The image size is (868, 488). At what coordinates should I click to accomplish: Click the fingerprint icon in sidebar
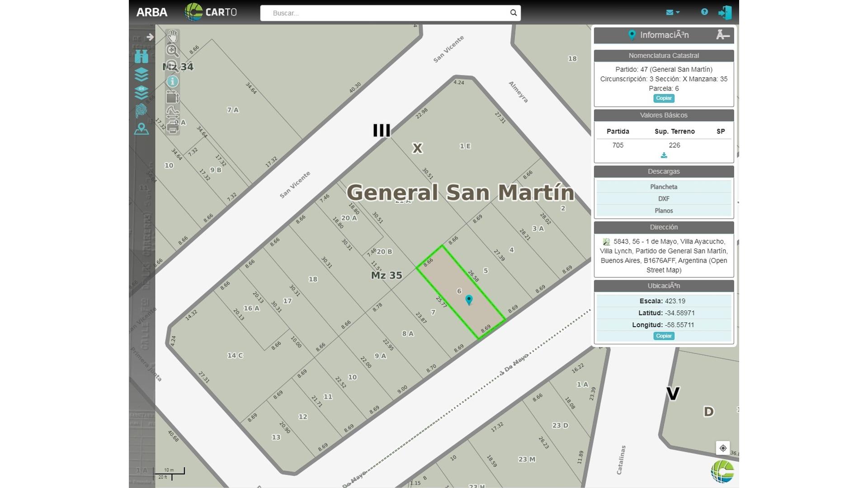click(x=142, y=111)
